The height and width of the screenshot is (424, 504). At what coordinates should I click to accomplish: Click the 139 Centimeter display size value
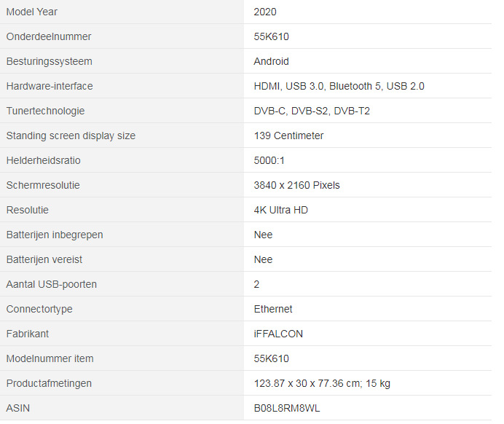tap(288, 136)
